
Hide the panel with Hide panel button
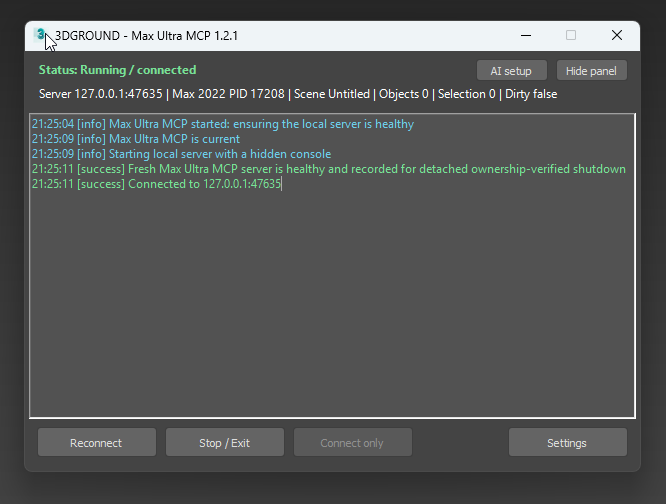pyautogui.click(x=591, y=70)
